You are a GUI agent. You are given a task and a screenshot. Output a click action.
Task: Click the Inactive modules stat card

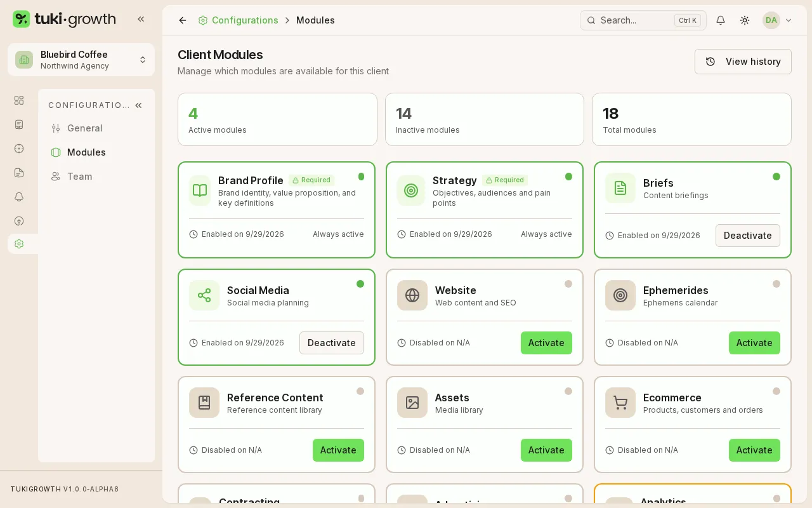(x=485, y=119)
